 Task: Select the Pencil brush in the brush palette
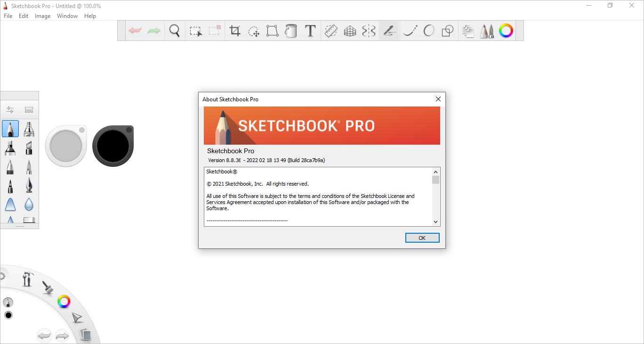coord(10,128)
